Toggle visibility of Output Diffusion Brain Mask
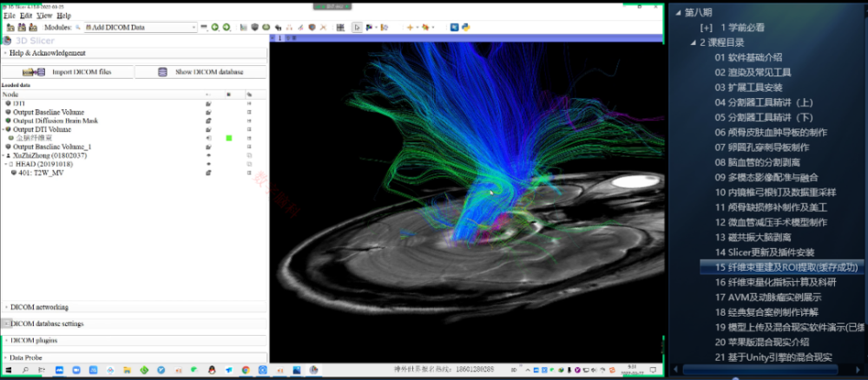 click(208, 121)
